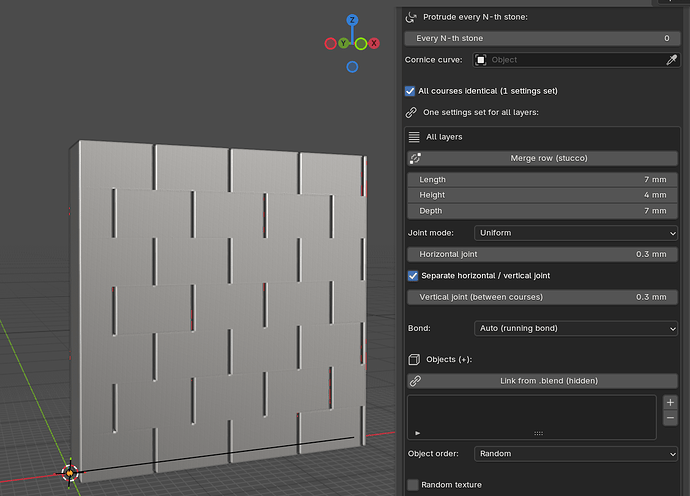Click the Objects (+) cube icon

tap(414, 360)
